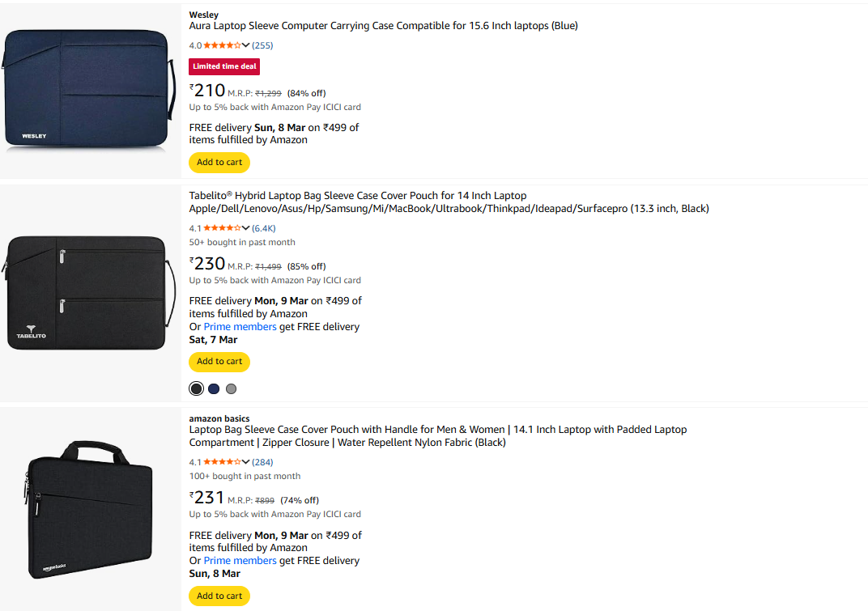Add Tabelito laptop sleeve to cart

219,361
